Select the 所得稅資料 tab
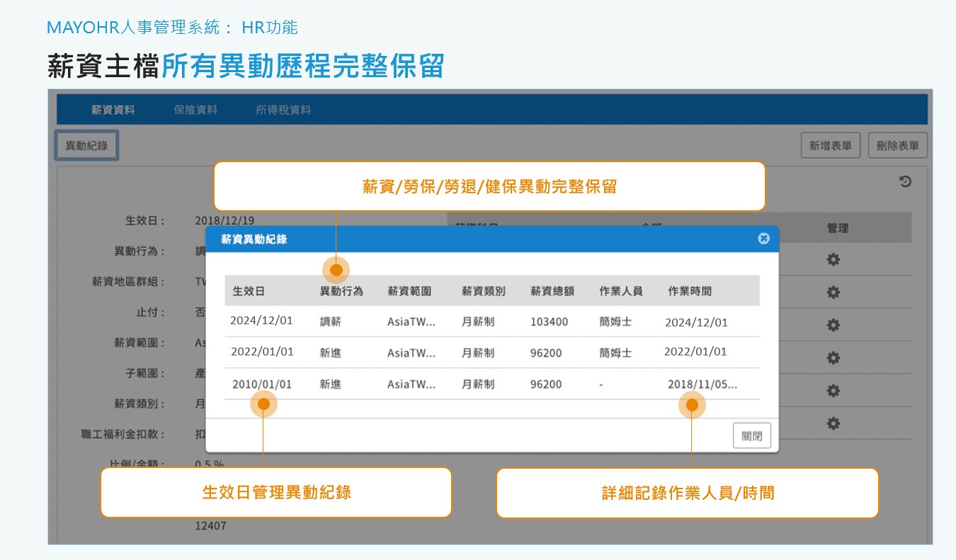The height and width of the screenshot is (560, 956). [283, 110]
